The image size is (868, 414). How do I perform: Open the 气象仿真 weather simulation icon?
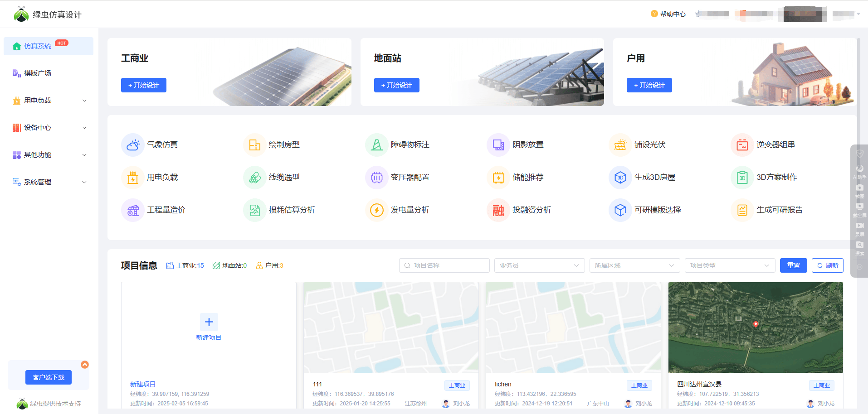133,145
